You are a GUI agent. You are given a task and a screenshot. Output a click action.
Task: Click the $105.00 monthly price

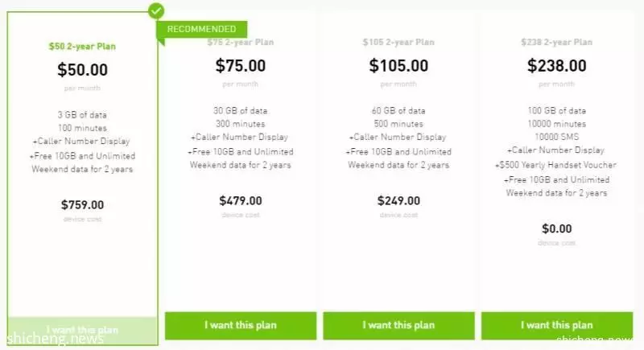point(398,66)
